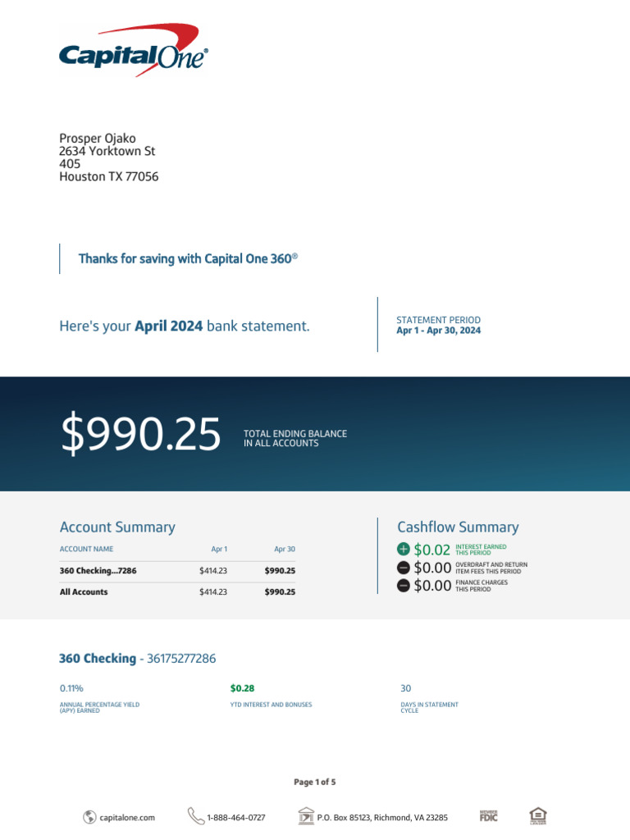
Task: Click the mailbox icon beside the P.O. Box address
Action: (x=306, y=816)
